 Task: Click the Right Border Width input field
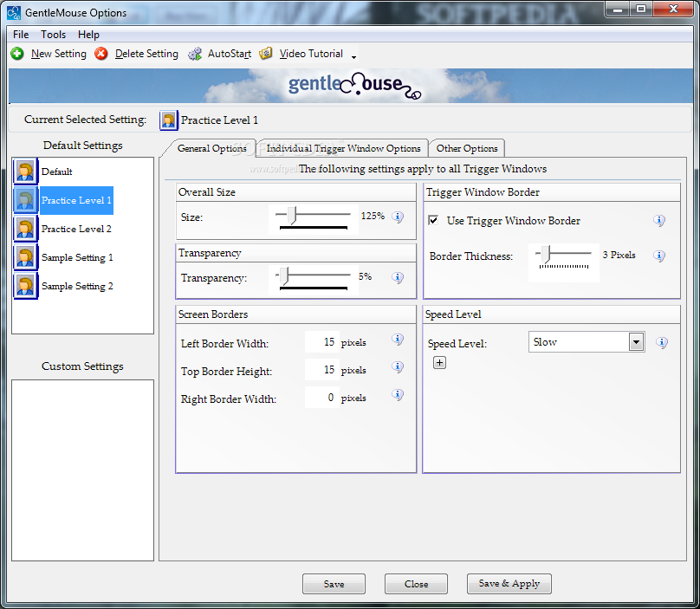[x=322, y=398]
